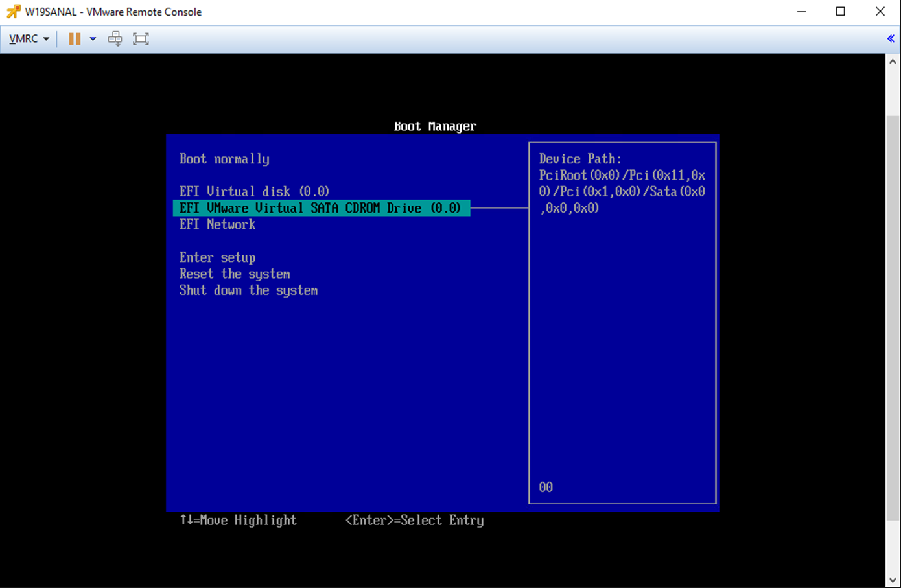Click the blue double-chevron icon at toolbar right

[891, 39]
